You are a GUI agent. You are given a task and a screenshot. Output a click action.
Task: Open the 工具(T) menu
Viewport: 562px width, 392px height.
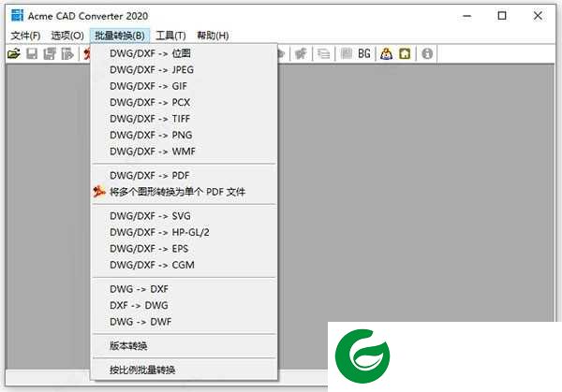(x=171, y=36)
